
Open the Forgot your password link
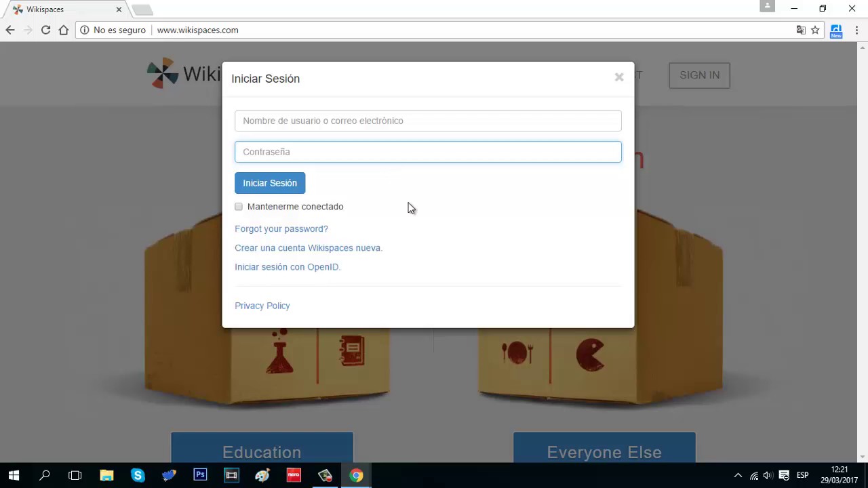[281, 228]
